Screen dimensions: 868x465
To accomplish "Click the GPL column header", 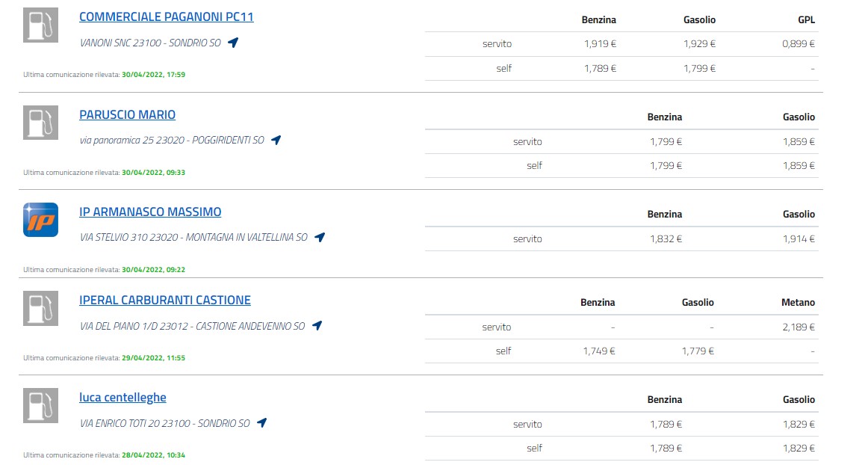I will click(807, 19).
